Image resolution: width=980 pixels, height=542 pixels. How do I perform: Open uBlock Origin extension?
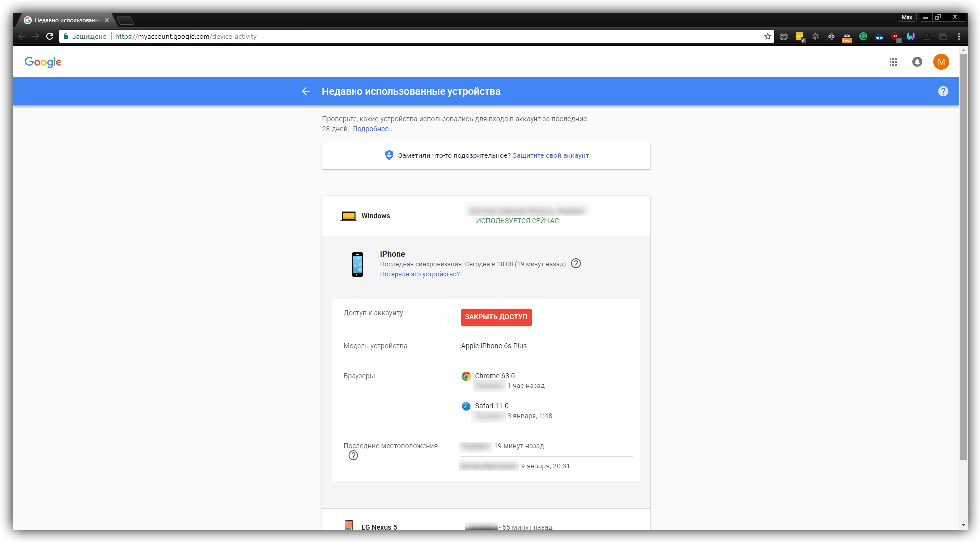(x=895, y=36)
